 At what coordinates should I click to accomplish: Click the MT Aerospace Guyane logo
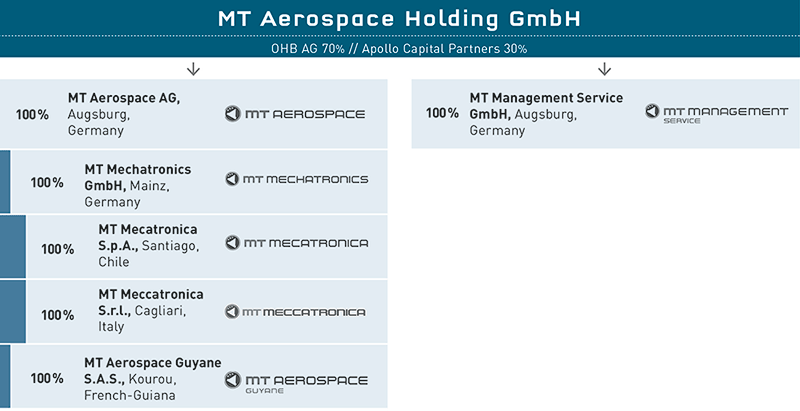click(x=296, y=382)
